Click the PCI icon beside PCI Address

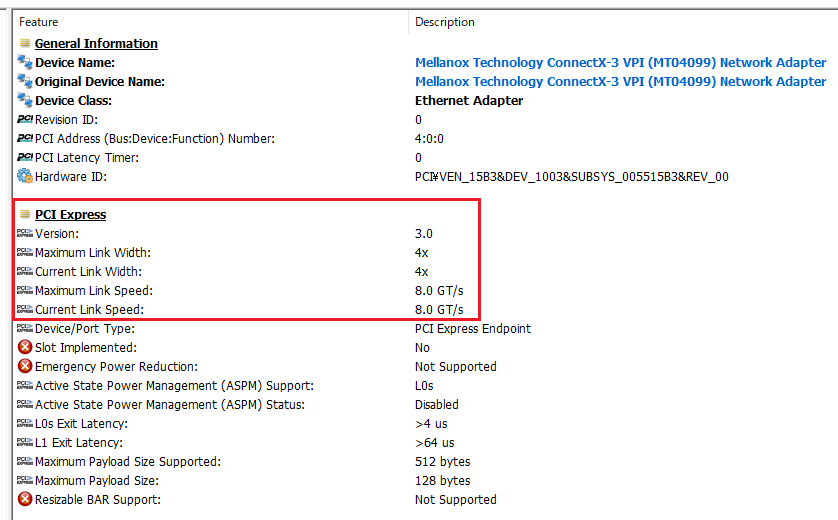click(25, 138)
